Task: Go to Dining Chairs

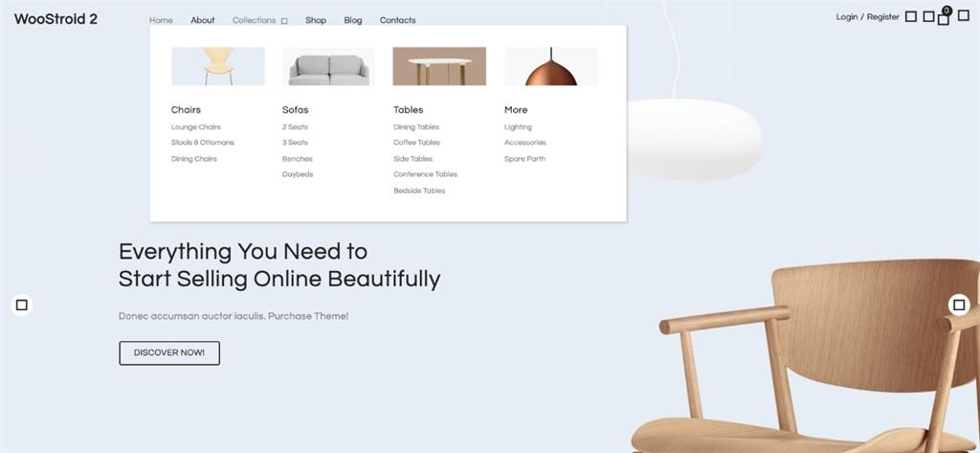Action: point(193,159)
